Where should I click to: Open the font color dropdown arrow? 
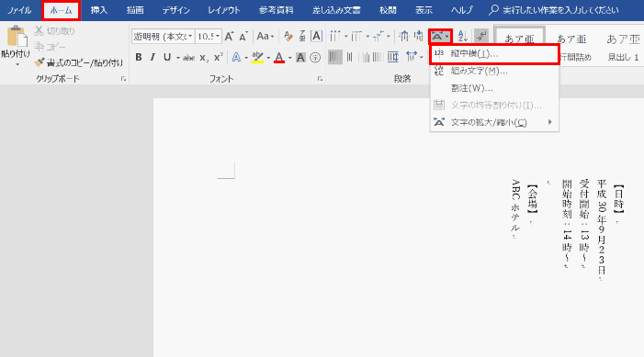point(289,58)
